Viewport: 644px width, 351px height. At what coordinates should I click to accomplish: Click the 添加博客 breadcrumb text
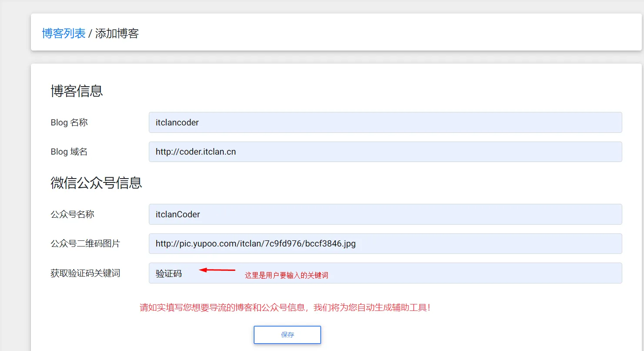tap(117, 34)
